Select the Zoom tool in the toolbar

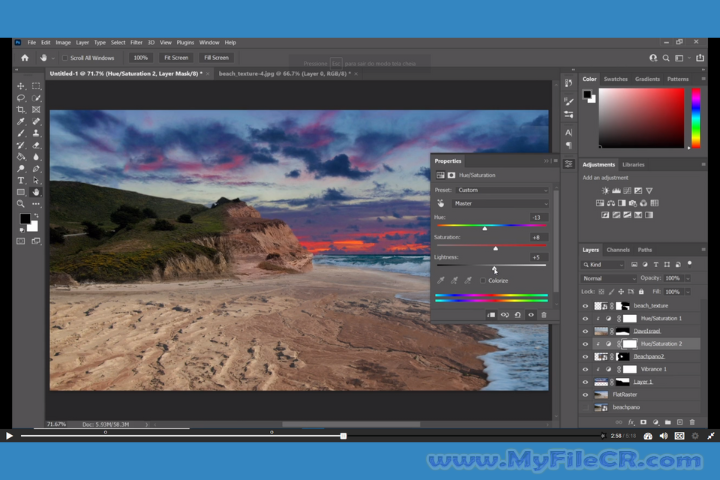point(21,204)
